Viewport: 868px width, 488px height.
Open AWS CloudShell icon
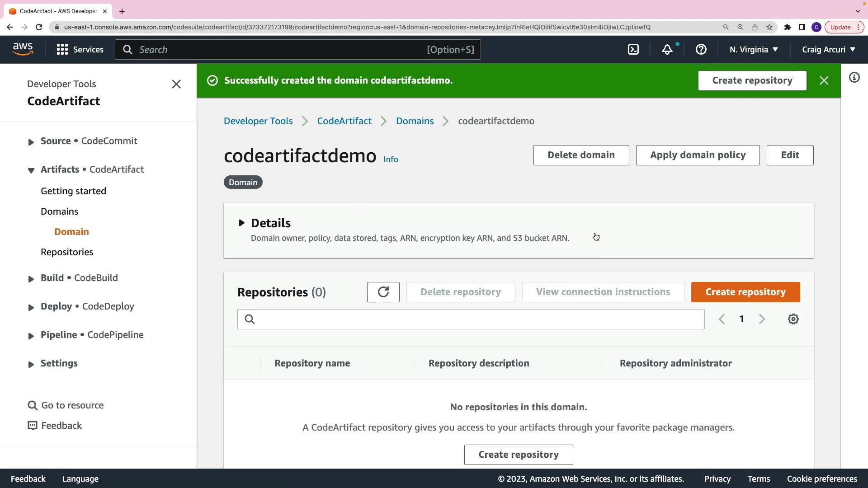tap(633, 50)
